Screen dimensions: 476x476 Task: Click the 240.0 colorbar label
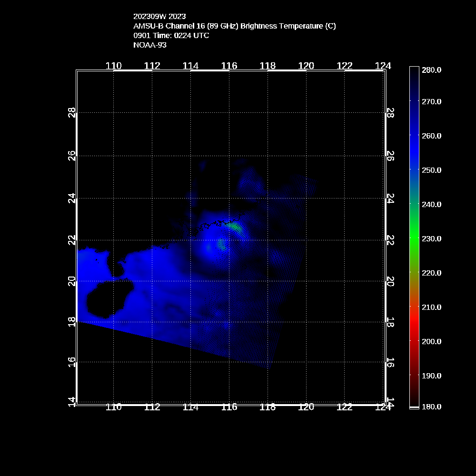431,205
